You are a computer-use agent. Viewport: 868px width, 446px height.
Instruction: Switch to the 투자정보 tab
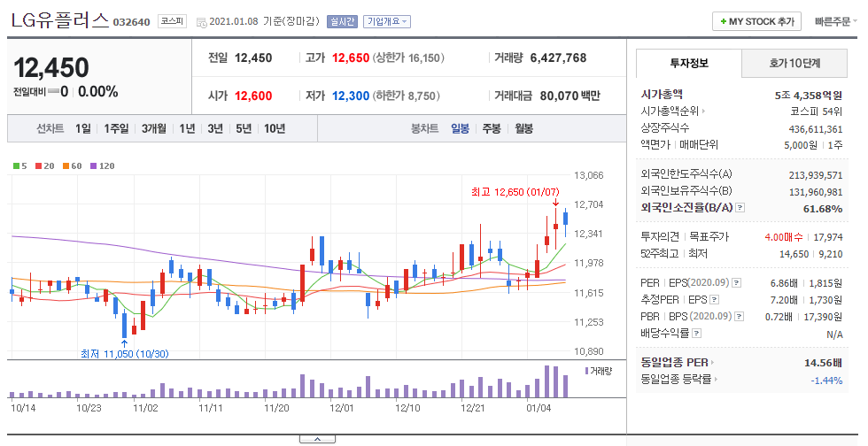tap(689, 63)
